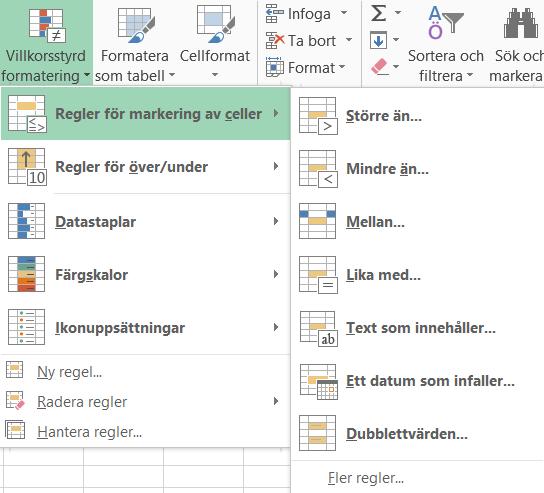
Task: Click the Villkorsstyrd formatering ribbon icon
Action: tap(46, 26)
